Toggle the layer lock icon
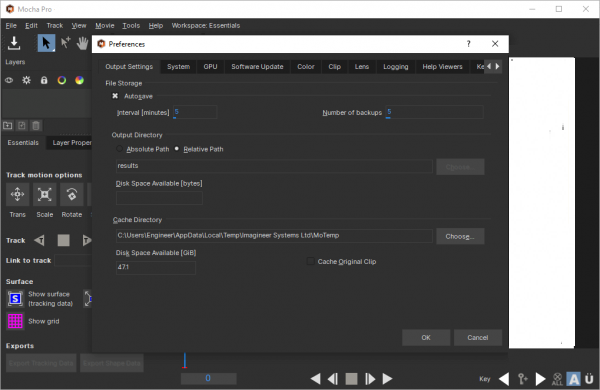The image size is (600, 390). coord(44,80)
